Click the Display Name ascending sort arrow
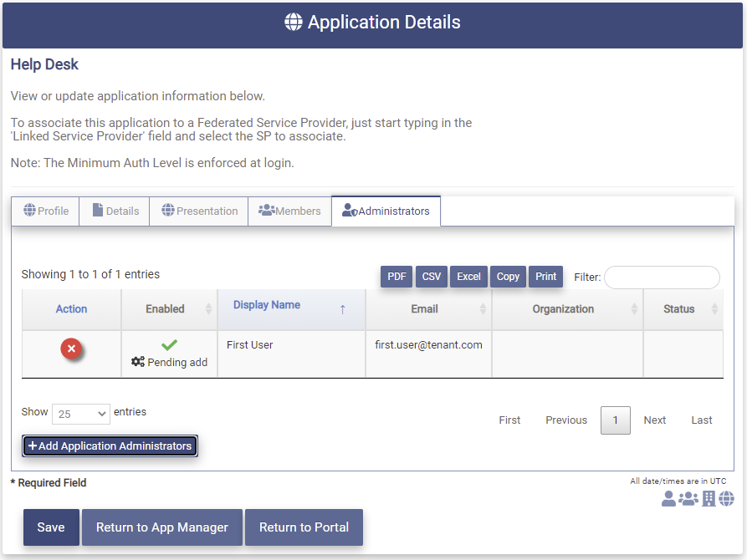Image resolution: width=747 pixels, height=560 pixels. [x=342, y=309]
